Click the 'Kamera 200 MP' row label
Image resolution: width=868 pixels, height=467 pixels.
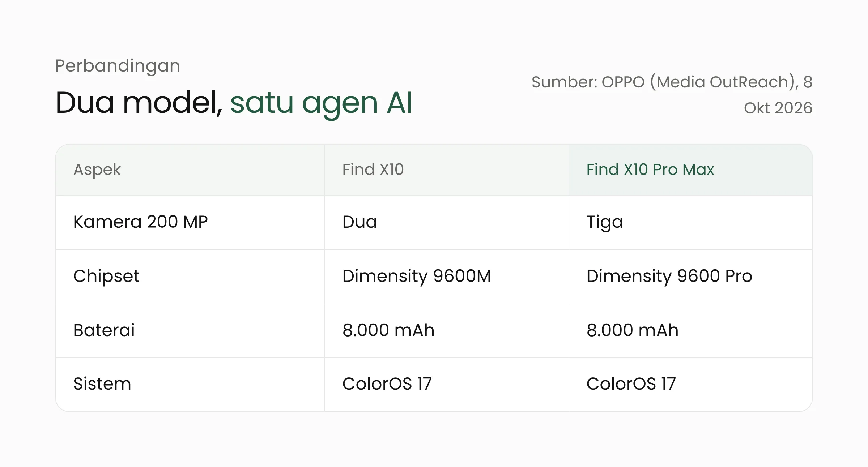click(x=140, y=222)
